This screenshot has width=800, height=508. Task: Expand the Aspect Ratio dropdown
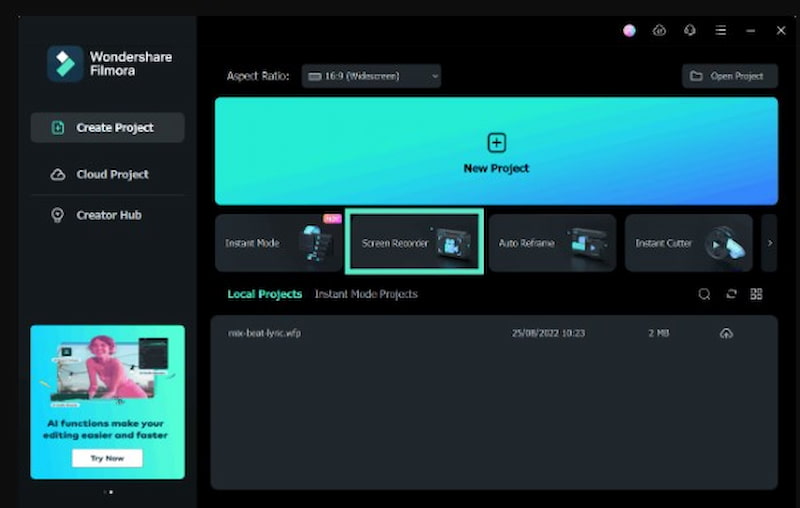[373, 76]
